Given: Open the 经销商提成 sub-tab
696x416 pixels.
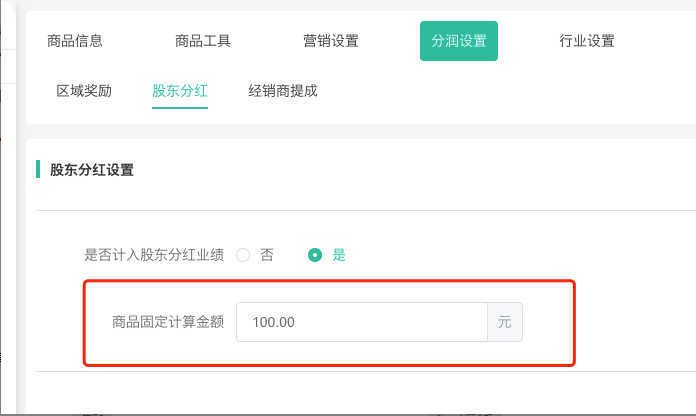Looking at the screenshot, I should [283, 91].
